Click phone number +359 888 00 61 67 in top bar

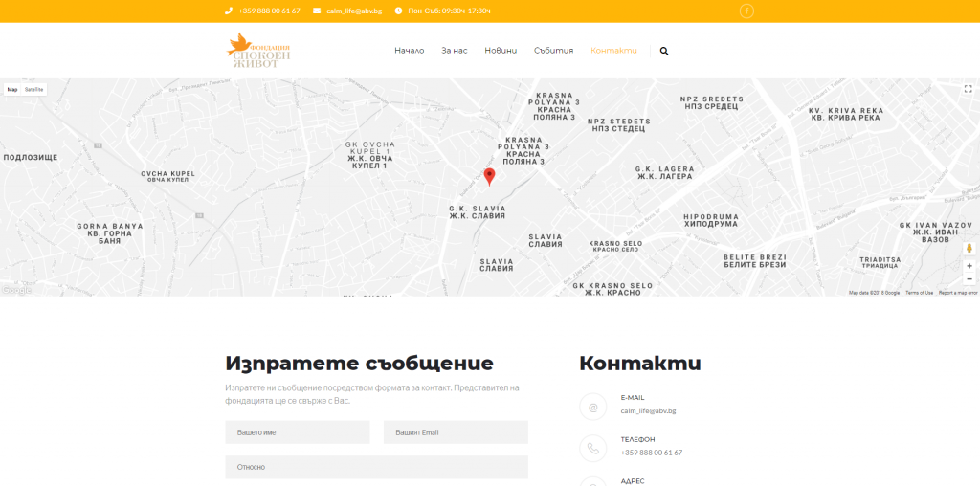click(x=269, y=11)
